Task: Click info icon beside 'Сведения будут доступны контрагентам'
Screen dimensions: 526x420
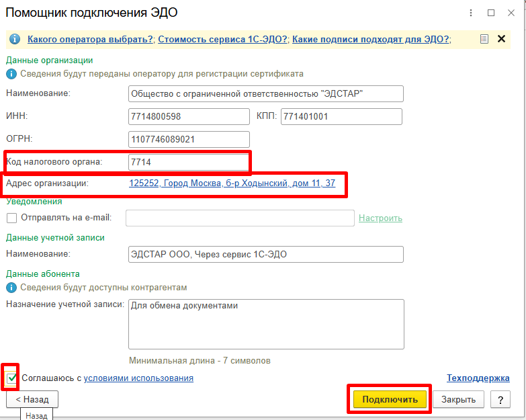Action: (11, 288)
